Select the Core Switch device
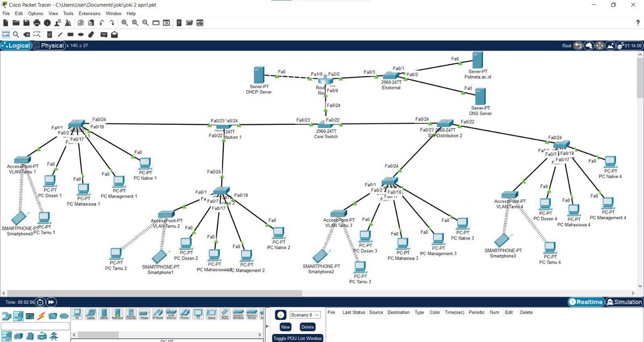 [327, 124]
